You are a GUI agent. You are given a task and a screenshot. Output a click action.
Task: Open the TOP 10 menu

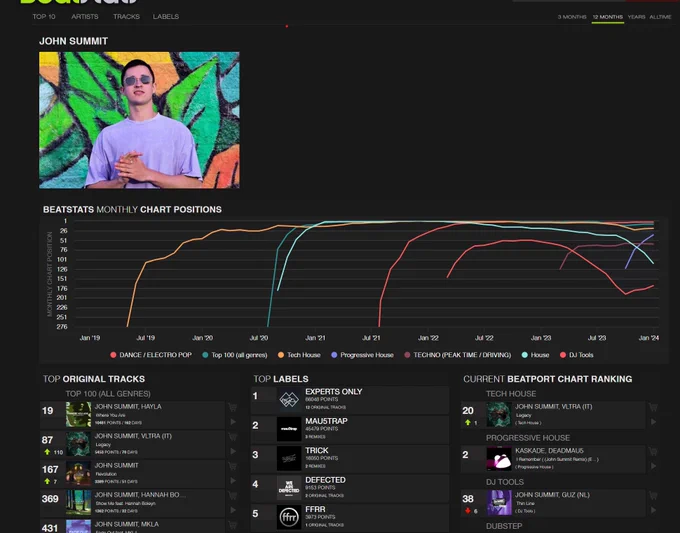[44, 16]
